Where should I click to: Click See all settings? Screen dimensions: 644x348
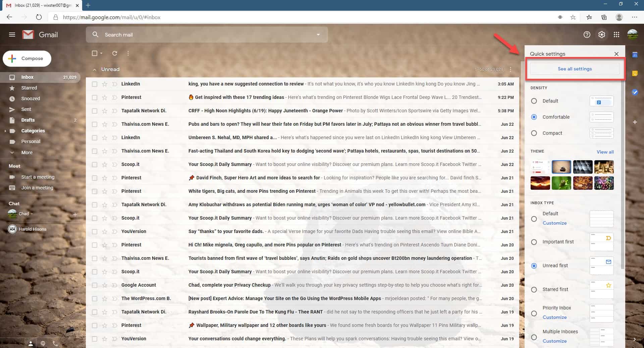pyautogui.click(x=575, y=69)
